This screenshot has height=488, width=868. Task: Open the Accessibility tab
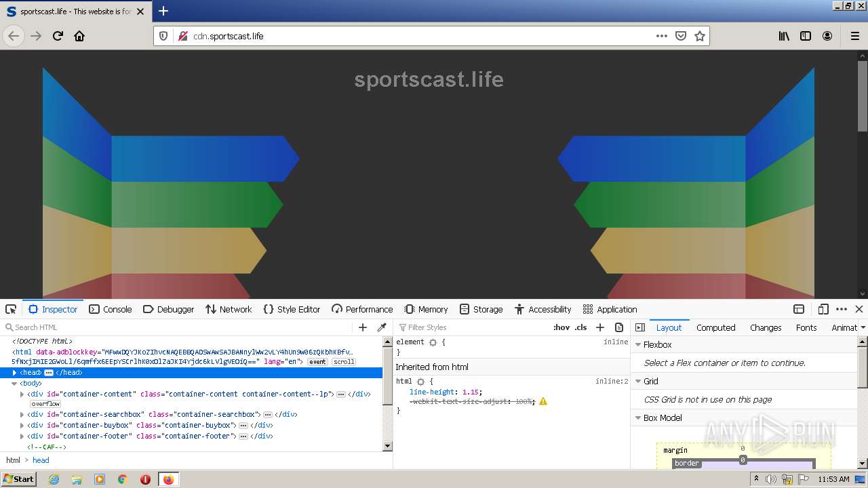pos(542,309)
